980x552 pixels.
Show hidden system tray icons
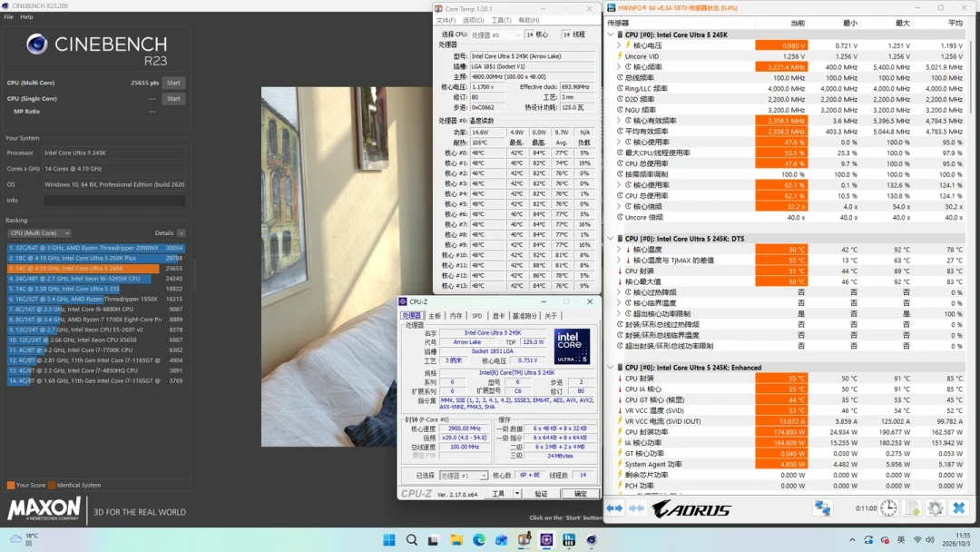point(852,539)
